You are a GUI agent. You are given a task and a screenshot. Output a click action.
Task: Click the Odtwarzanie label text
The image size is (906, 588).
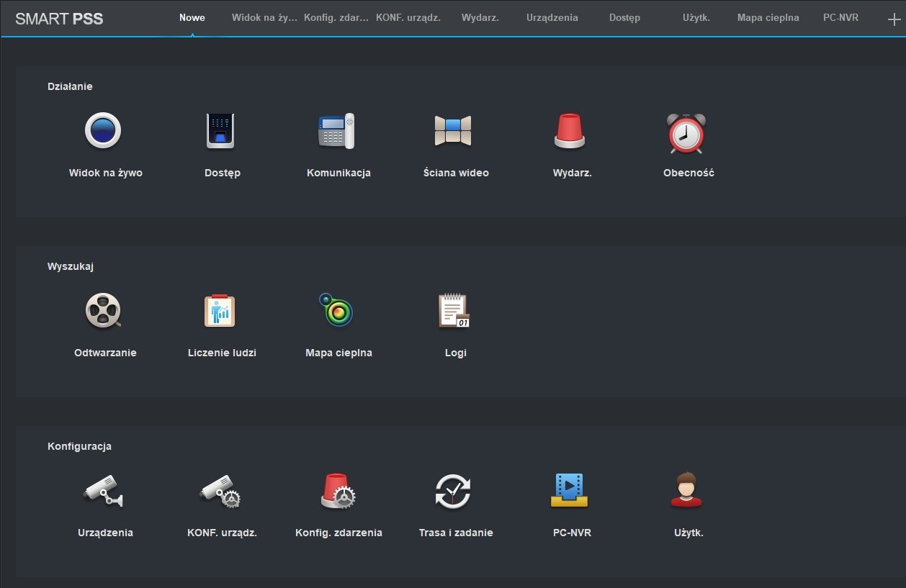105,353
